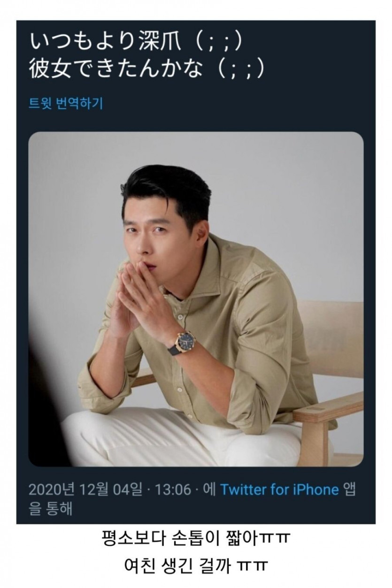Tap the gray studio backdrop in photo

tap(291, 197)
